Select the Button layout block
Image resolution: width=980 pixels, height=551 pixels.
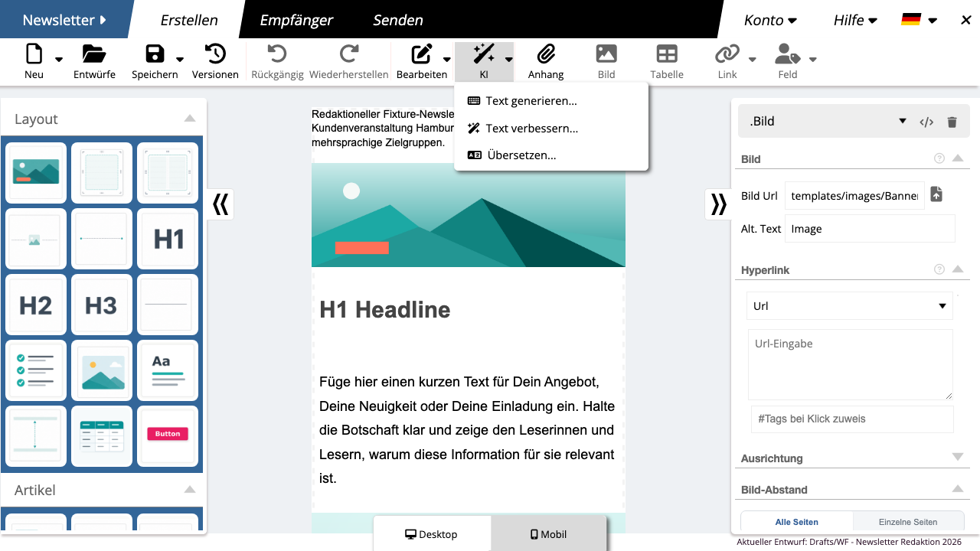coord(168,437)
